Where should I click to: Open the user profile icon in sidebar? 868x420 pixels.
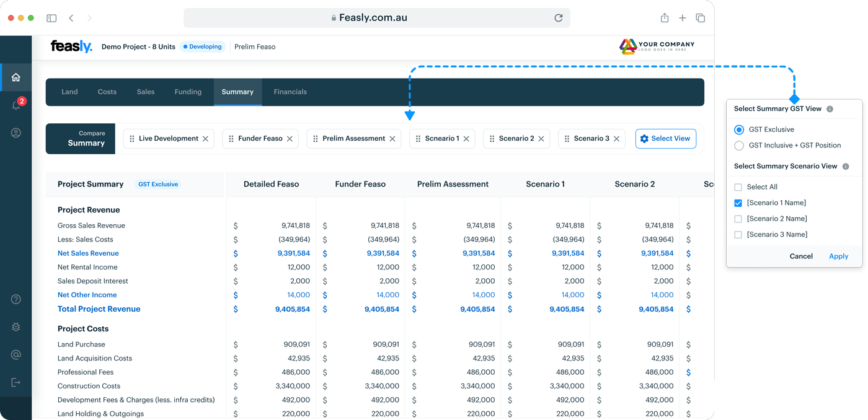click(x=16, y=133)
